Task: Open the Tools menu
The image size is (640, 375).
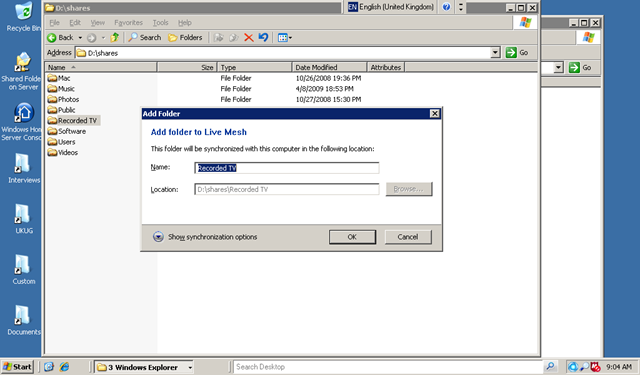Action: click(x=160, y=23)
